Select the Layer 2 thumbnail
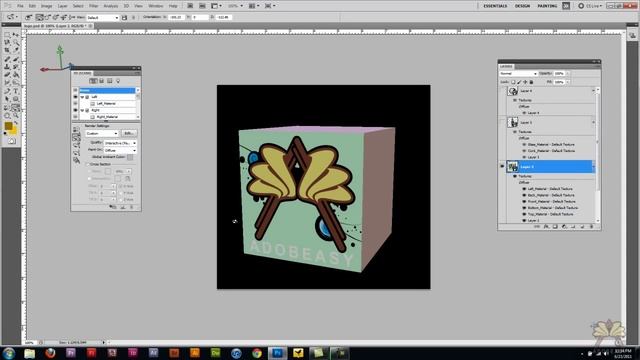640x360 pixels. pyautogui.click(x=513, y=167)
